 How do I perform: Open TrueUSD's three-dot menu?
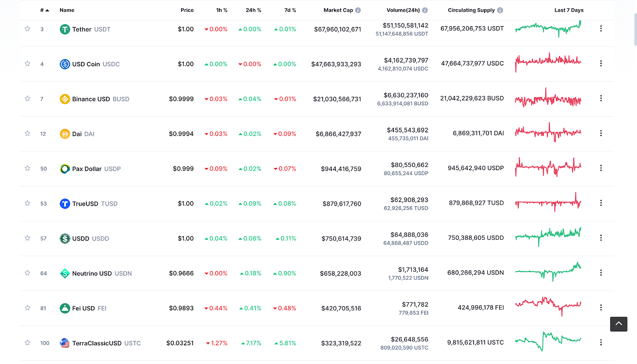(601, 203)
